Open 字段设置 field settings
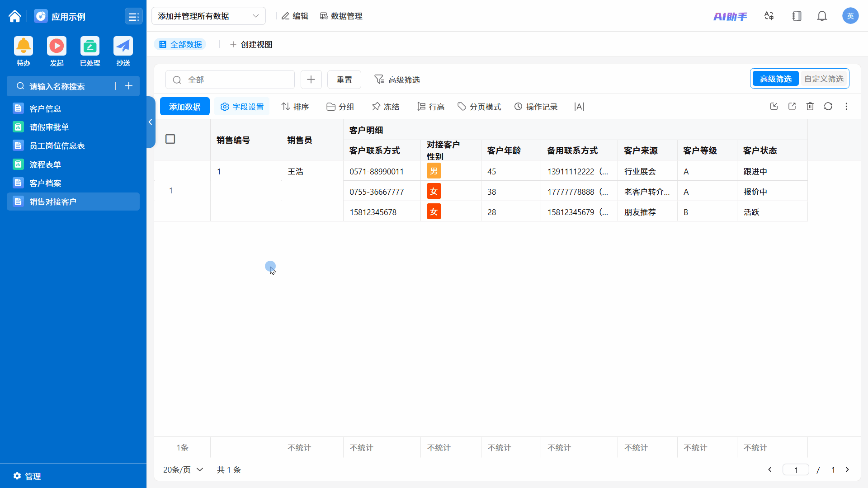 click(x=242, y=107)
